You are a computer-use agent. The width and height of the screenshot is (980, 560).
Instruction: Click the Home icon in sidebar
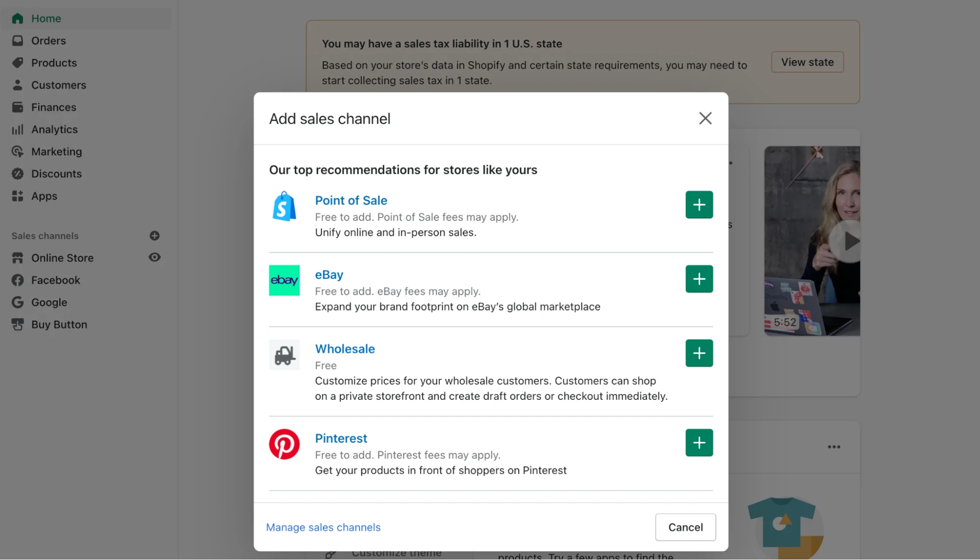coord(18,19)
